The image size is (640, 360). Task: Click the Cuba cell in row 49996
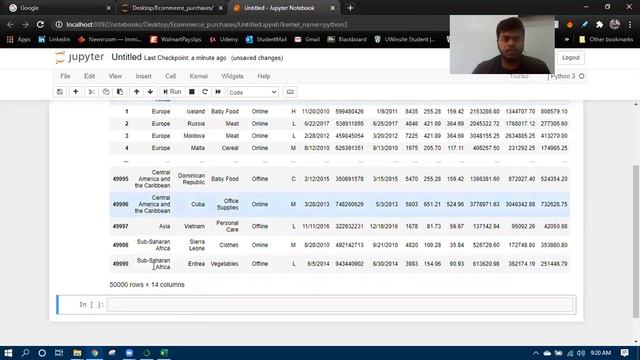tap(198, 204)
